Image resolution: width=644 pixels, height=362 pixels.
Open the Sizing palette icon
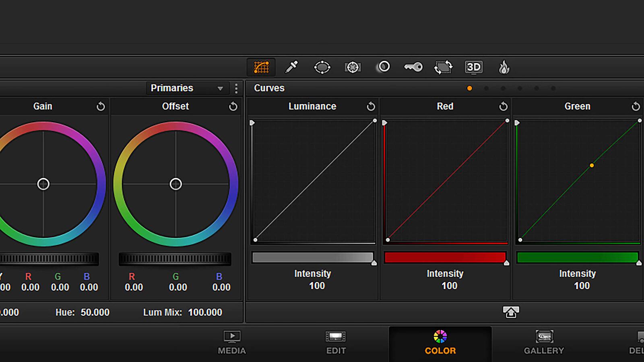[443, 67]
